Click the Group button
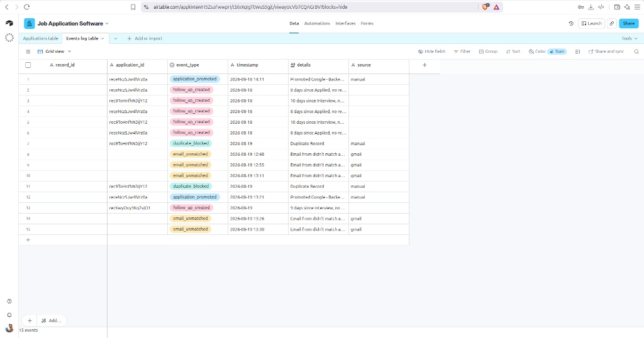Screen dimensions: 644x338 click(x=488, y=52)
